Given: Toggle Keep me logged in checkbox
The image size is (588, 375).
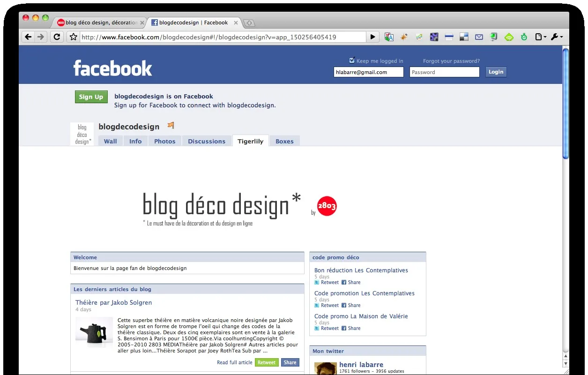Looking at the screenshot, I should [x=352, y=60].
